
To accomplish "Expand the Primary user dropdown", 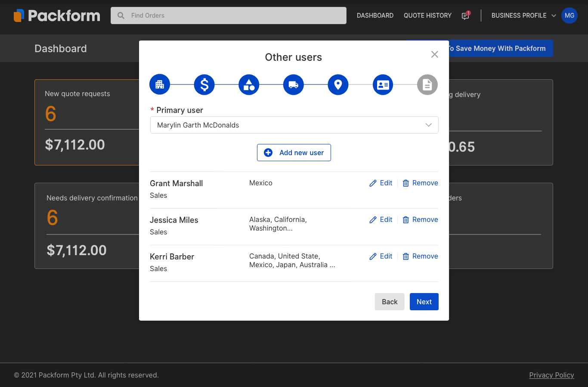I will (294, 125).
